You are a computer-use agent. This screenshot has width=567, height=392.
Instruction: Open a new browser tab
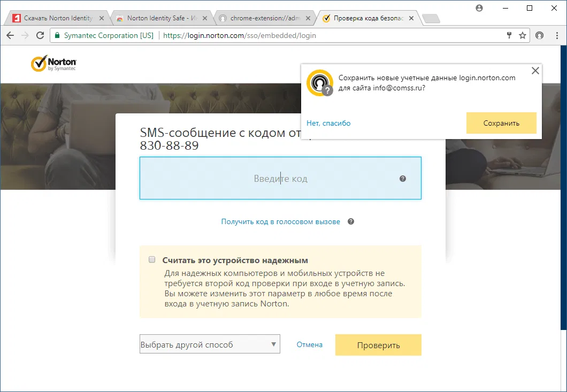click(431, 18)
